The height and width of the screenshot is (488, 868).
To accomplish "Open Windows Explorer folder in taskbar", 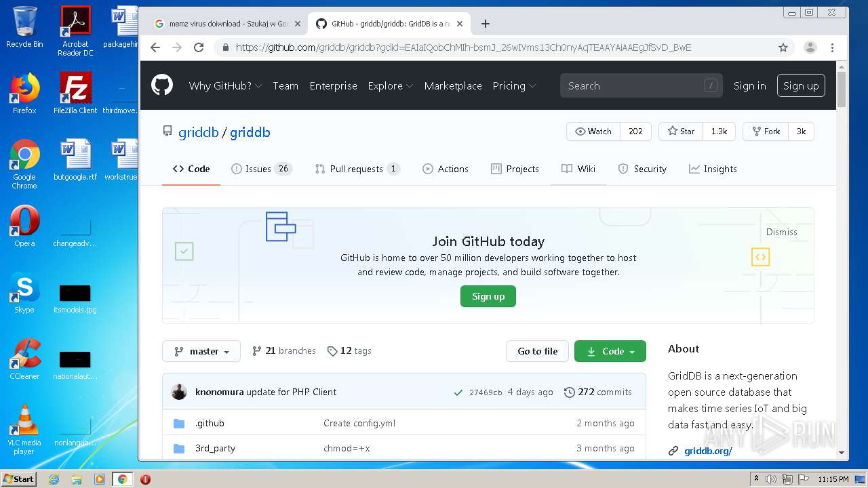I will (77, 479).
